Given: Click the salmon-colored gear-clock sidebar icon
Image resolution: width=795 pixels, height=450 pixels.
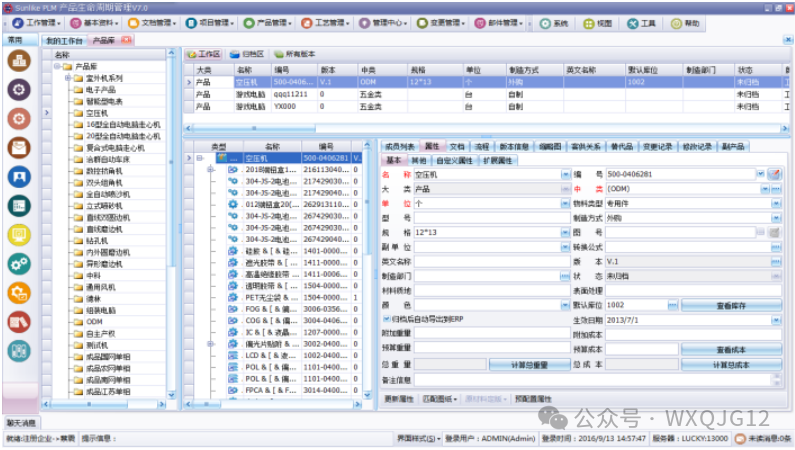Looking at the screenshot, I should point(19,119).
